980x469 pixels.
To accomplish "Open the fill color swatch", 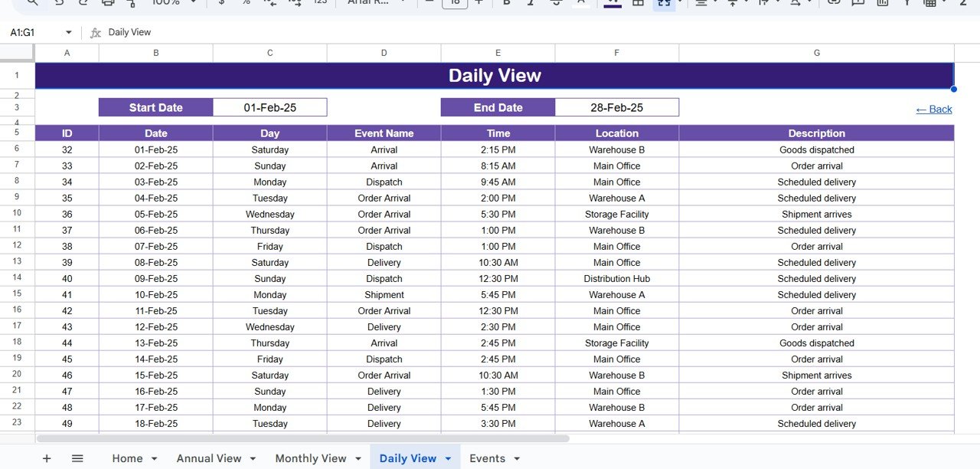I will pyautogui.click(x=612, y=2).
